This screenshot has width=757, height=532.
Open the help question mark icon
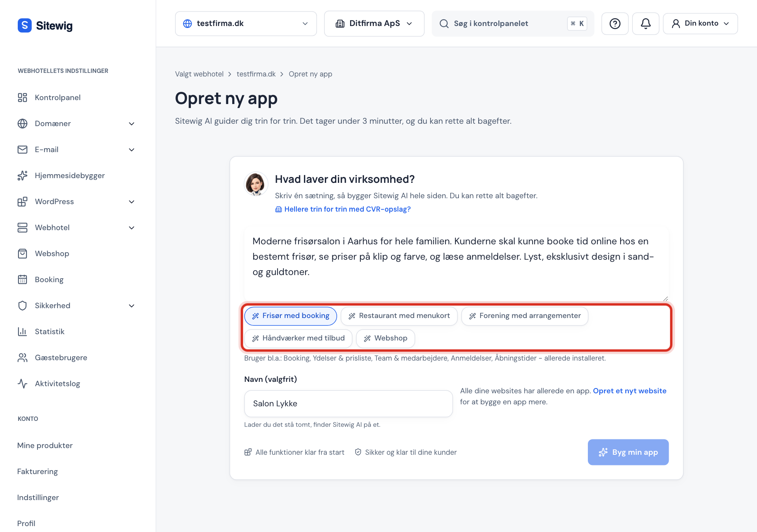[615, 24]
